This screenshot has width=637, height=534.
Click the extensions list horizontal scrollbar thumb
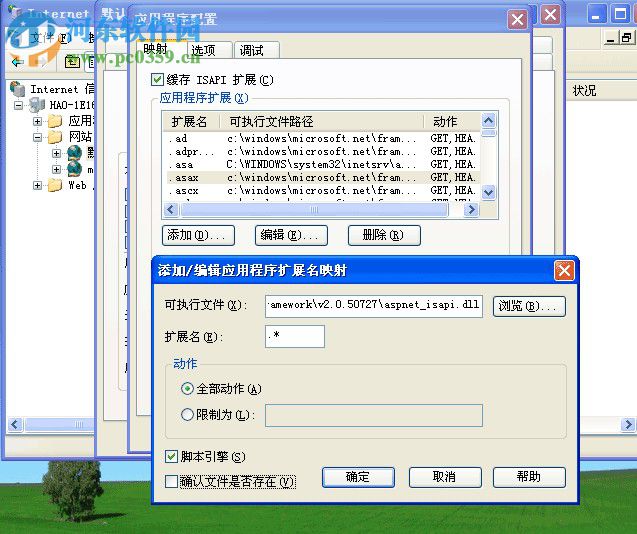(x=314, y=210)
